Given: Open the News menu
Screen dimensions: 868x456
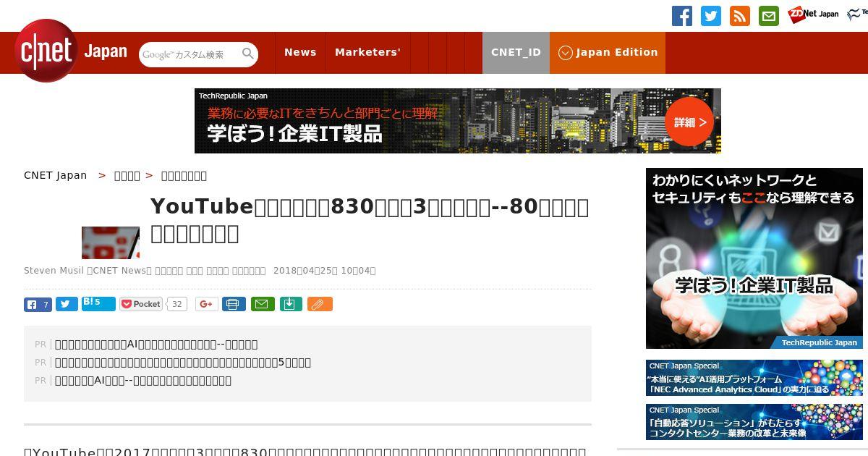Looking at the screenshot, I should point(300,52).
